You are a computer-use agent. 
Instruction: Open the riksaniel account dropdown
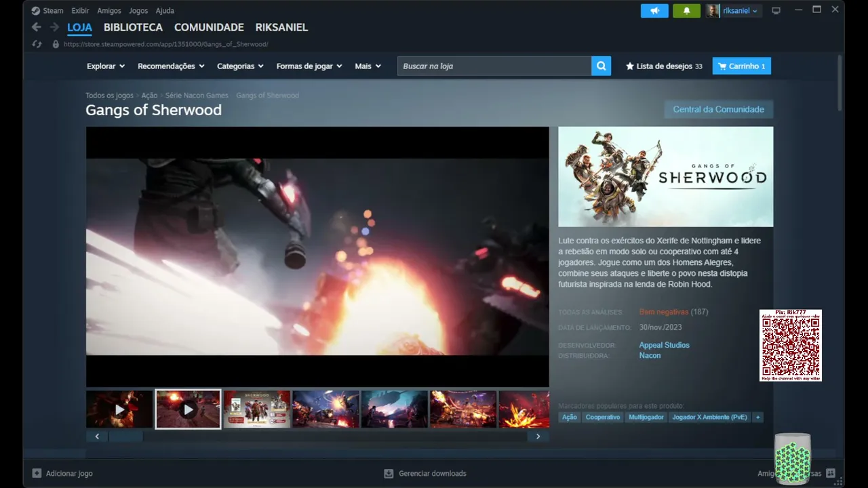[741, 11]
